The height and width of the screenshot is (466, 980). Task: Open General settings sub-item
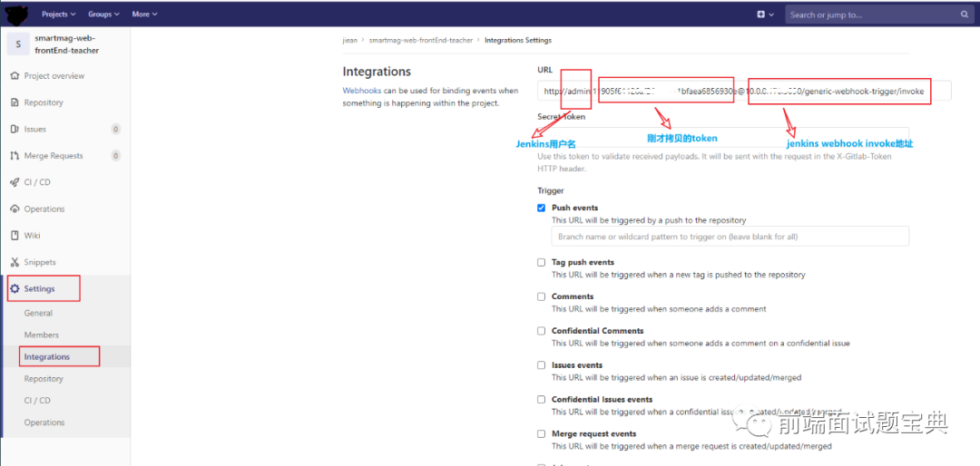tap(38, 313)
